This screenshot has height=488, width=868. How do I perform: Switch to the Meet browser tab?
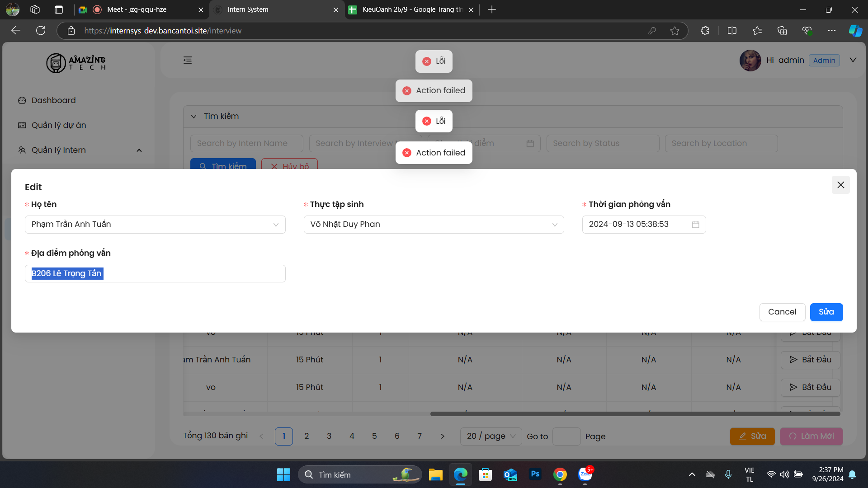137,9
